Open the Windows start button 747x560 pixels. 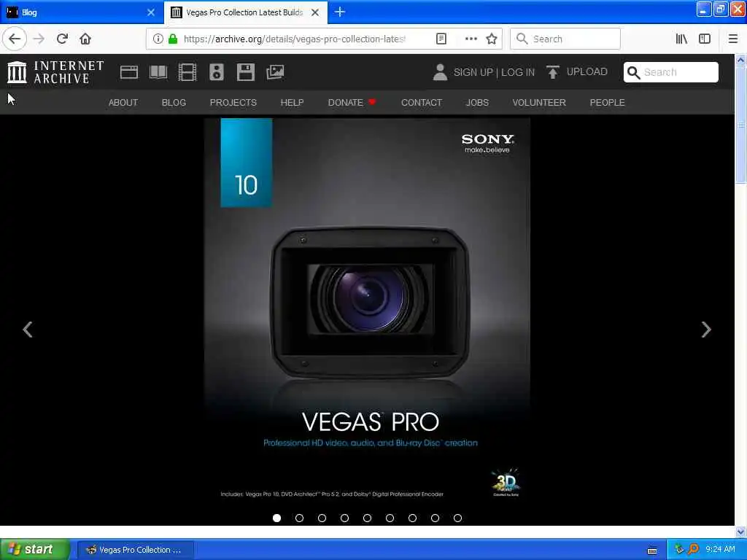coord(35,549)
